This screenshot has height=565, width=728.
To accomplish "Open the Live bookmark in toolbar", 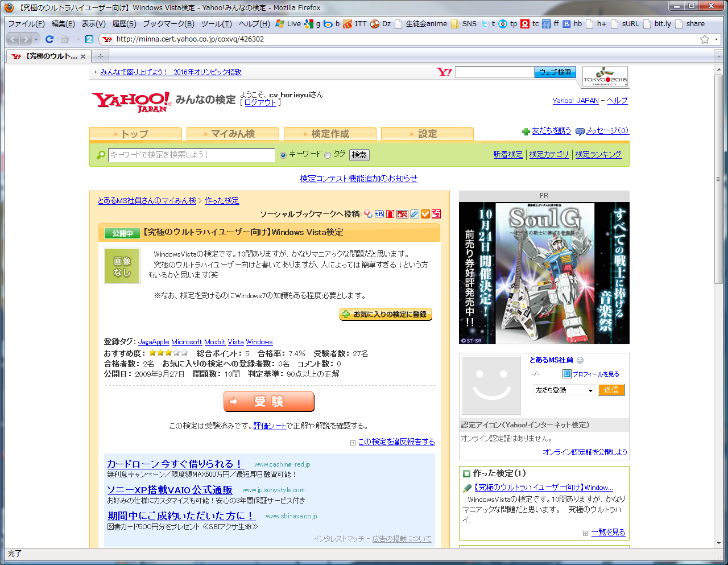I will point(288,24).
